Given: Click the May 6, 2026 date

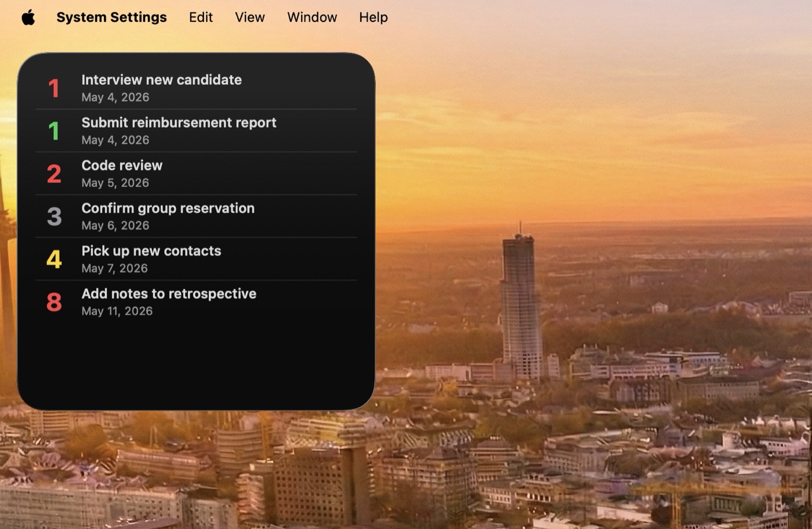Looking at the screenshot, I should click(115, 226).
